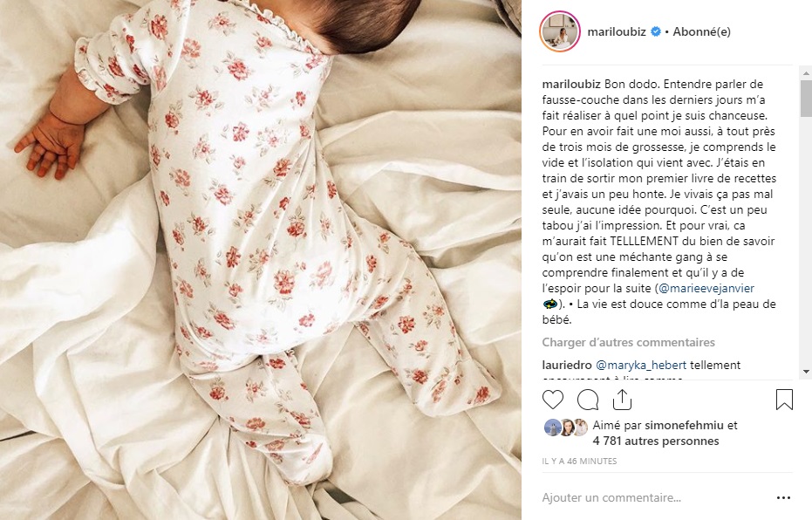812x520 pixels.
Task: Click the Il y a 46 minutes timestamp
Action: click(x=579, y=461)
